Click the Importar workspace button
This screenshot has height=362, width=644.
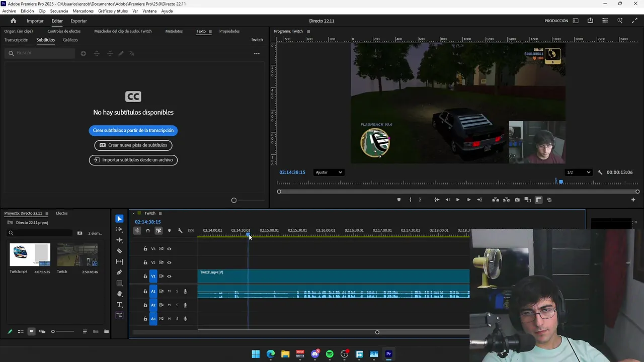(x=35, y=21)
